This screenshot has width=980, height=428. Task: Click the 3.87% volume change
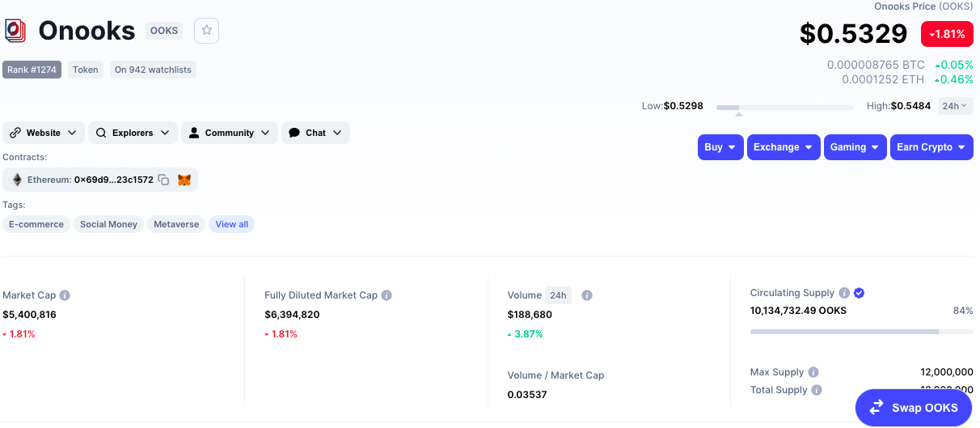pyautogui.click(x=526, y=334)
